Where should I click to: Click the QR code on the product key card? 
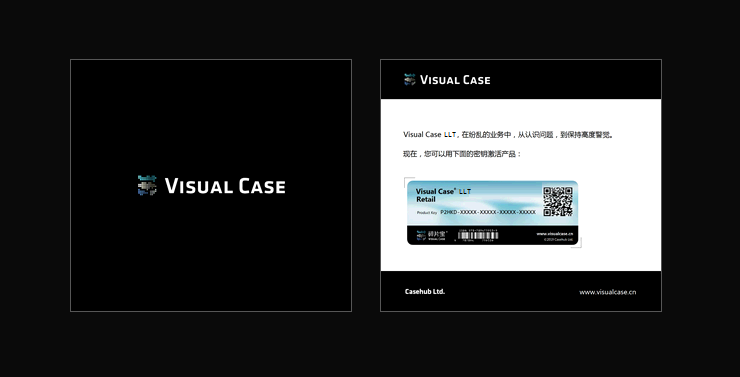557,201
